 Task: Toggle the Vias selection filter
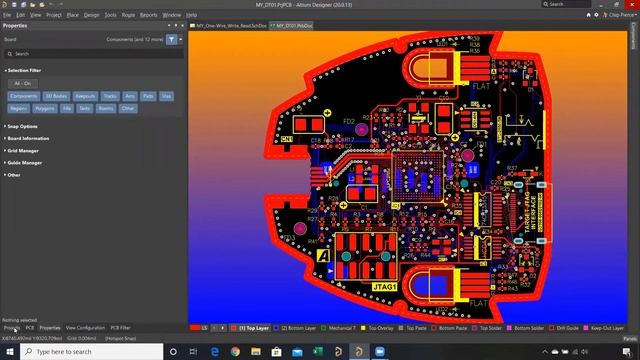pyautogui.click(x=166, y=96)
